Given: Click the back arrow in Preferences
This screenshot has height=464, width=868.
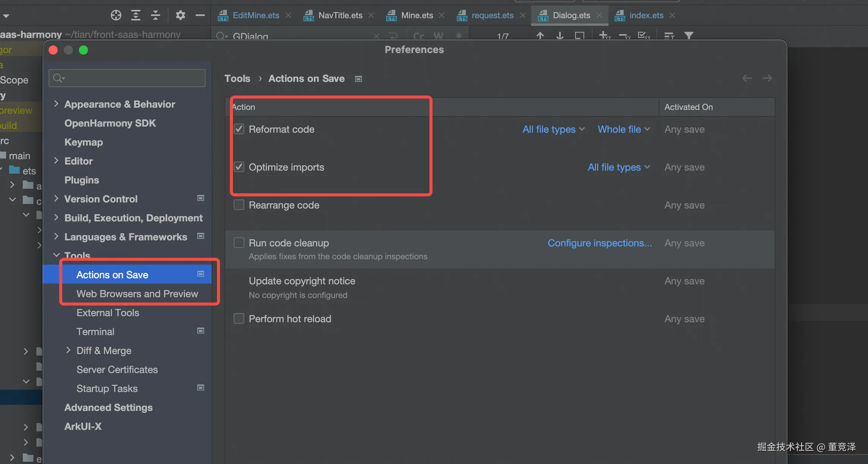Looking at the screenshot, I should [x=747, y=78].
